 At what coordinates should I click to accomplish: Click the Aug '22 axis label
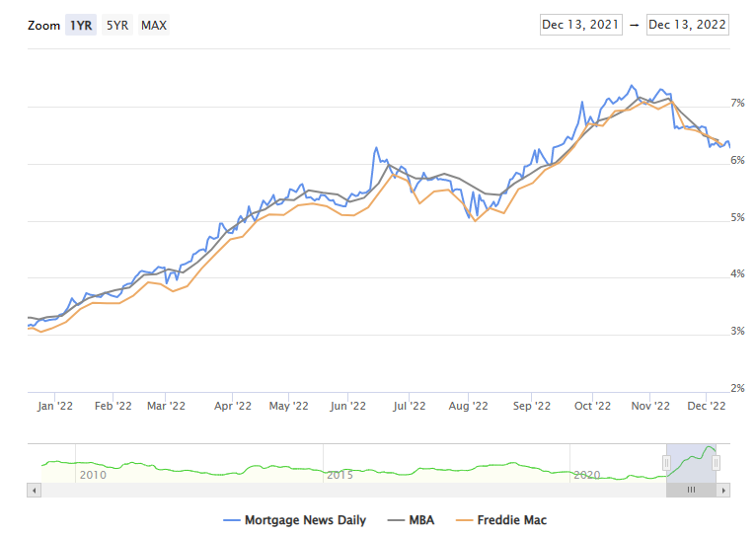click(x=468, y=406)
